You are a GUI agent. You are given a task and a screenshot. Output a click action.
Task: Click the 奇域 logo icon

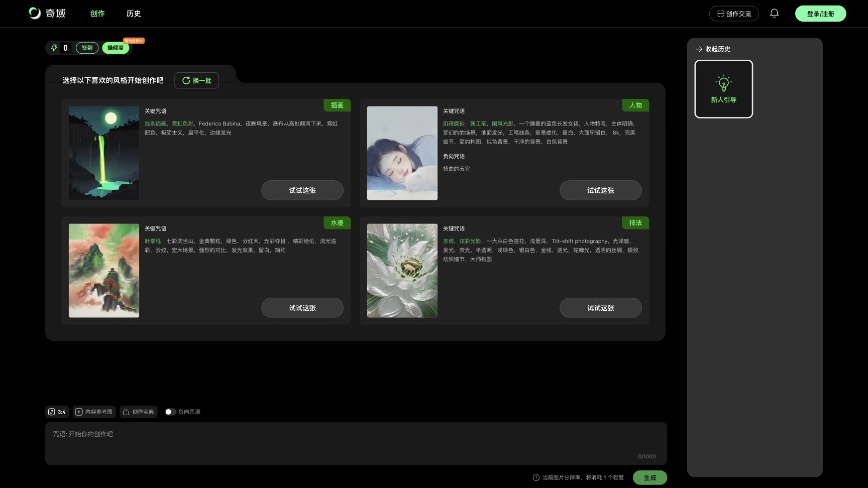pyautogui.click(x=35, y=13)
